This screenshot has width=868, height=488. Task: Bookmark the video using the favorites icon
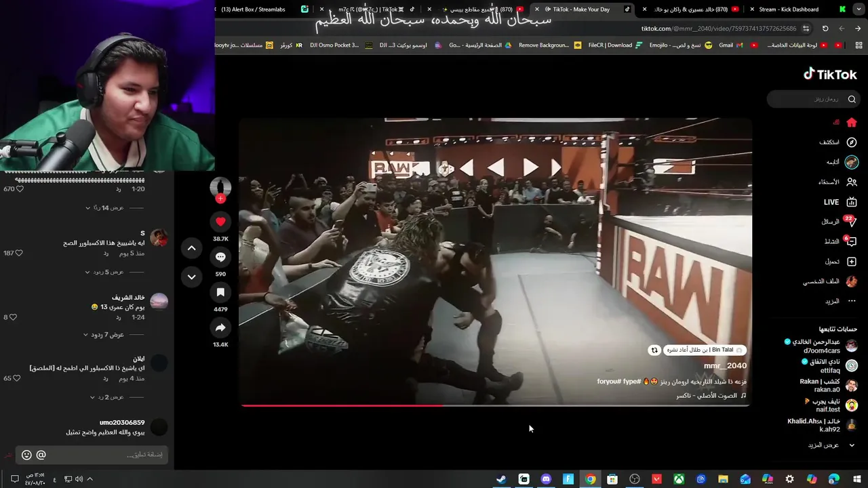pyautogui.click(x=220, y=292)
